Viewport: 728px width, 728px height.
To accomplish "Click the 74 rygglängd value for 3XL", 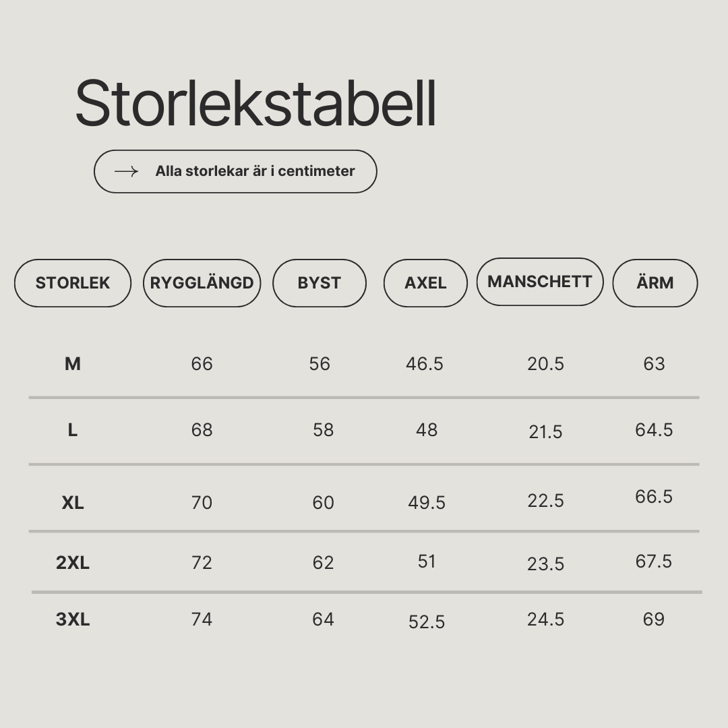I will [202, 619].
